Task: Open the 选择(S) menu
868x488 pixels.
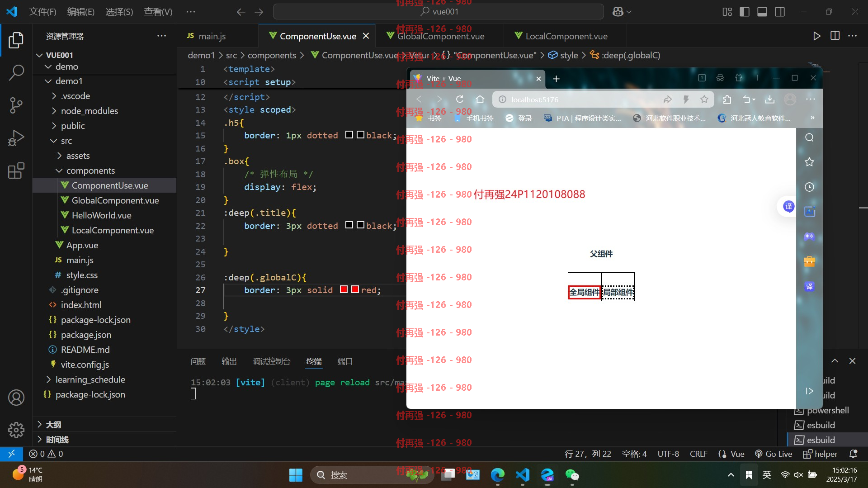Action: [x=119, y=12]
